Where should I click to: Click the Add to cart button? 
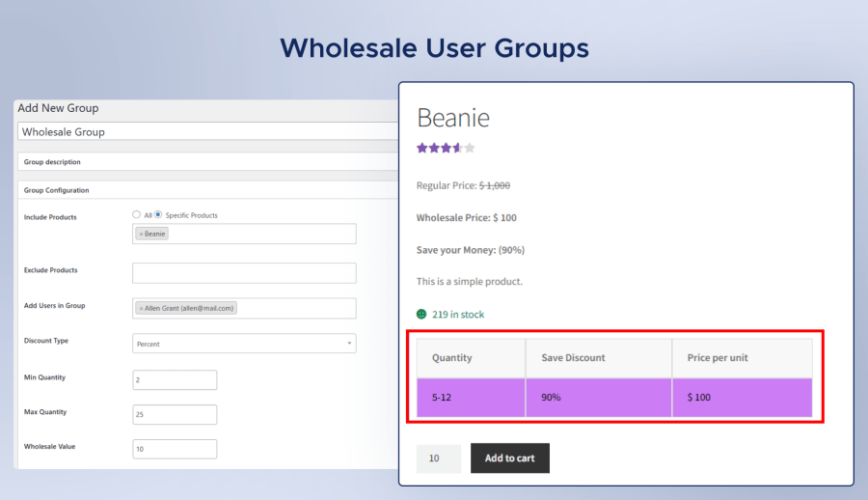[510, 458]
